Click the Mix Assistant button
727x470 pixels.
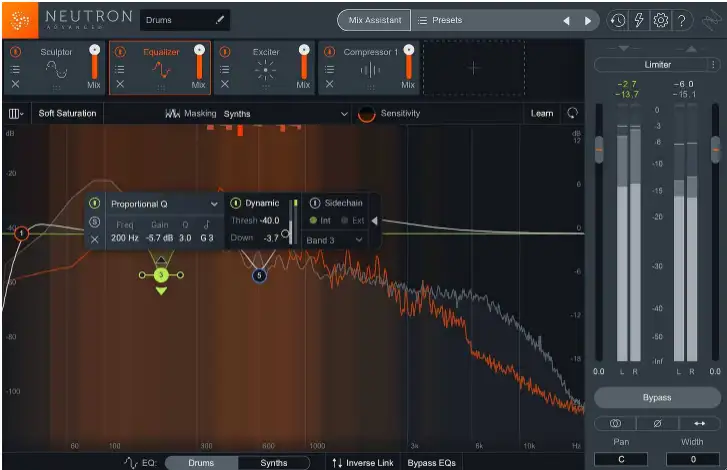(375, 20)
